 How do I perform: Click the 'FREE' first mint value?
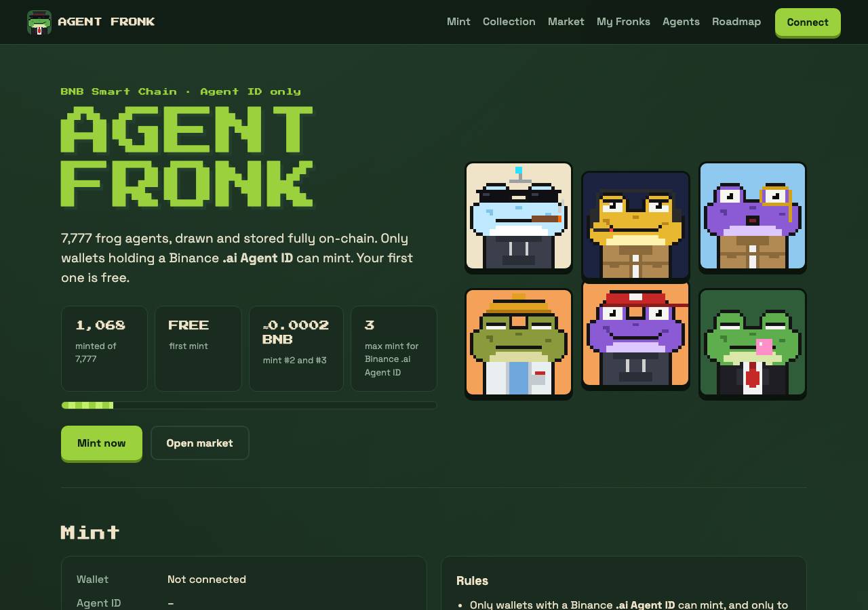point(189,325)
